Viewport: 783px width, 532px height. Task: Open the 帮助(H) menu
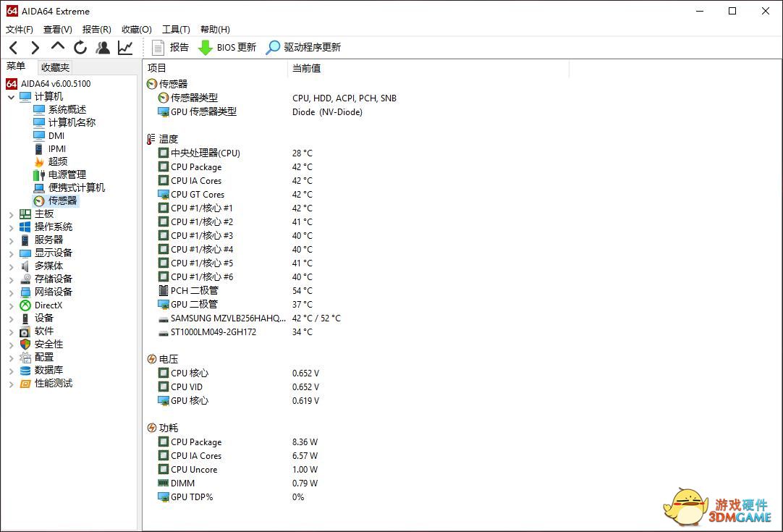(215, 30)
